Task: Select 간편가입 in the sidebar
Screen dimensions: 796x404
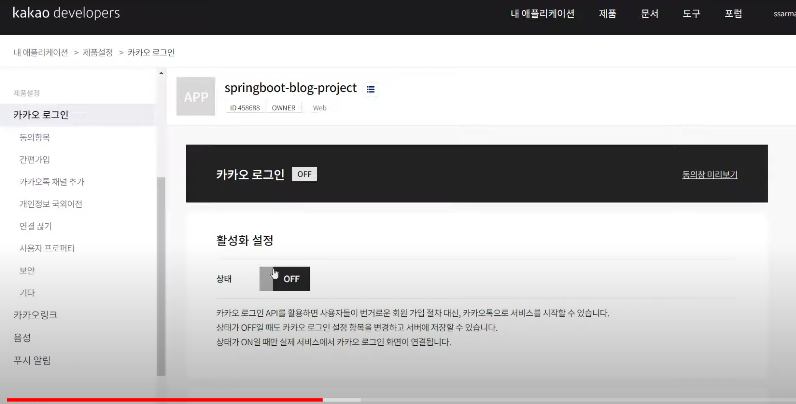Action: point(35,159)
